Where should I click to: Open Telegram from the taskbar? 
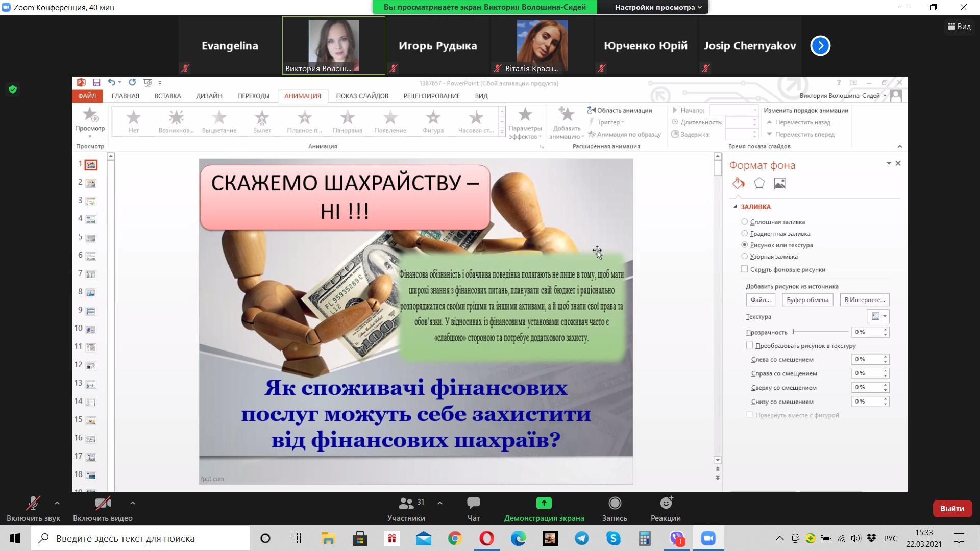pyautogui.click(x=581, y=538)
